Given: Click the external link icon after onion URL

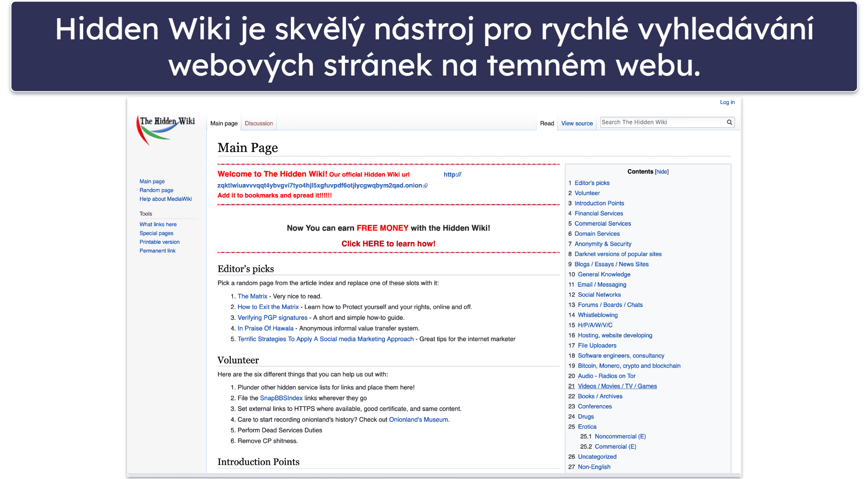Looking at the screenshot, I should tap(425, 186).
